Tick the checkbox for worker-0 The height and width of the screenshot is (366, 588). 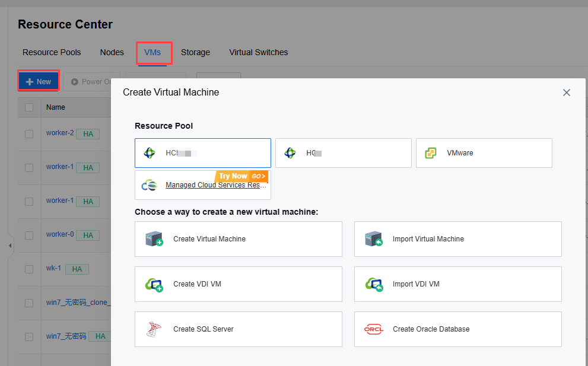click(x=29, y=235)
